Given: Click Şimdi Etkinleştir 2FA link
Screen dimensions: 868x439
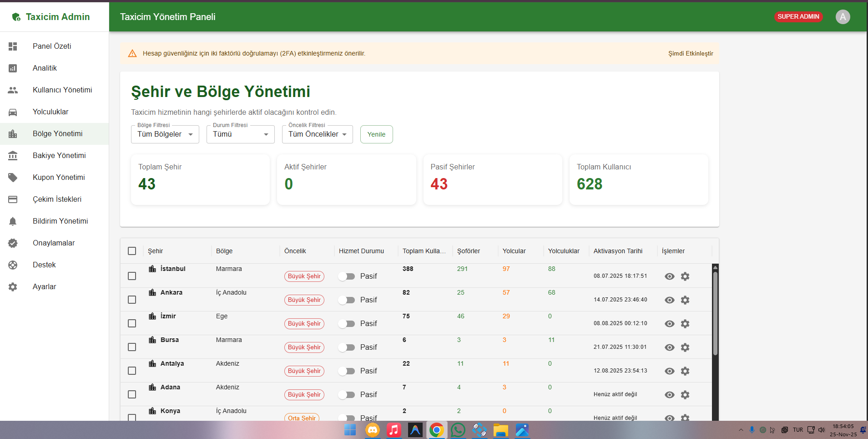Looking at the screenshot, I should 690,54.
